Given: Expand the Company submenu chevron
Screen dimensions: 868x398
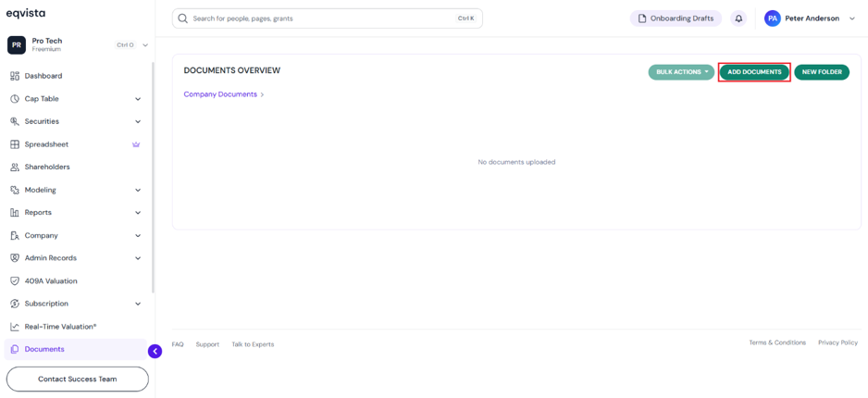Looking at the screenshot, I should tap(138, 236).
